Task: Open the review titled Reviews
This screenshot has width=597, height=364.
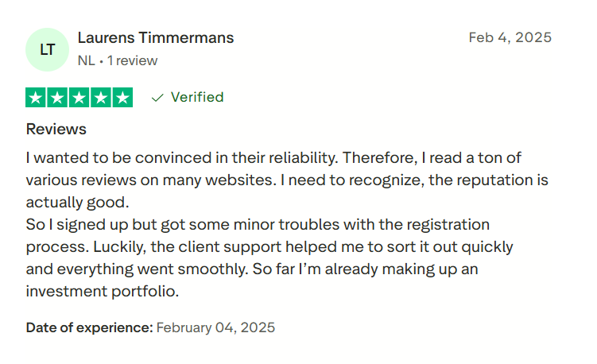Action: click(x=56, y=129)
